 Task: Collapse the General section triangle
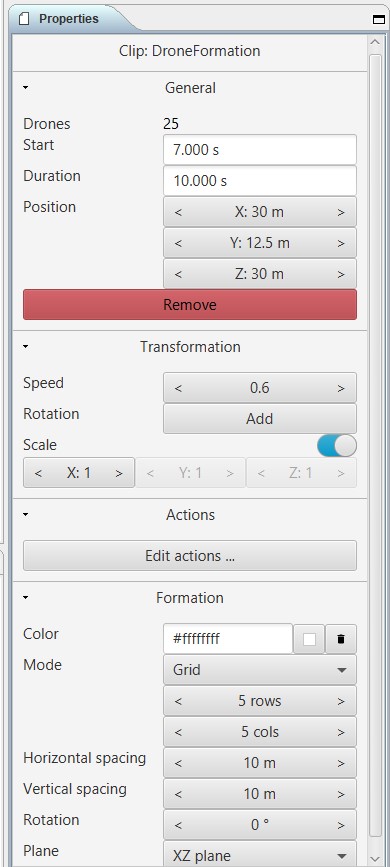pyautogui.click(x=26, y=87)
